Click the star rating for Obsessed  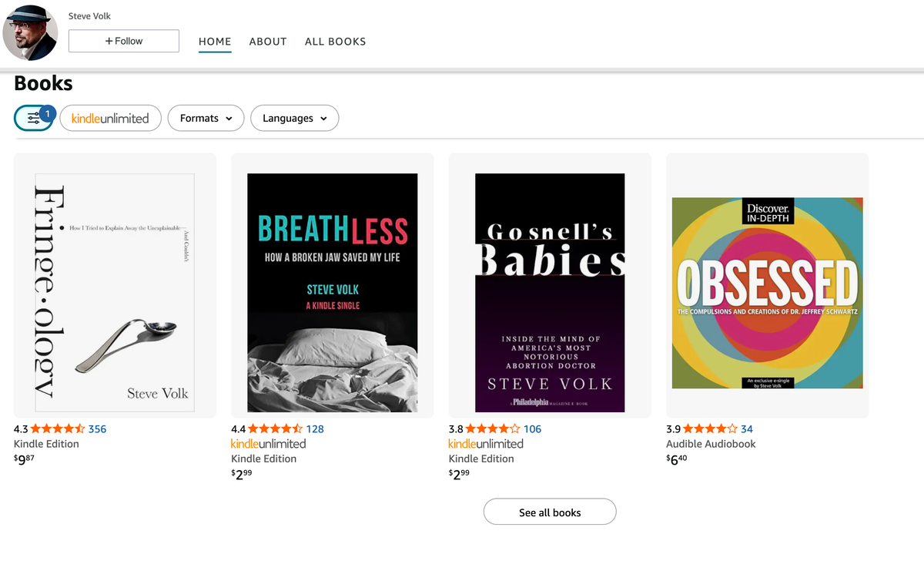click(x=710, y=429)
